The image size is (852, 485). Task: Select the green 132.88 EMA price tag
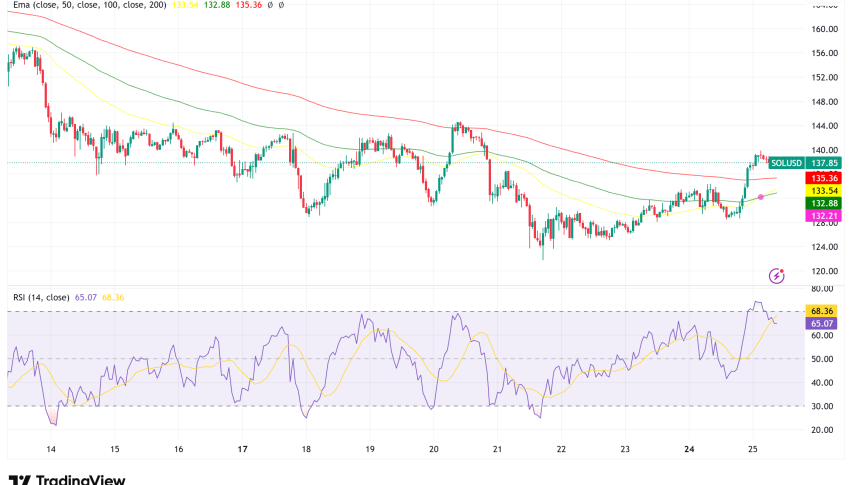click(x=825, y=202)
